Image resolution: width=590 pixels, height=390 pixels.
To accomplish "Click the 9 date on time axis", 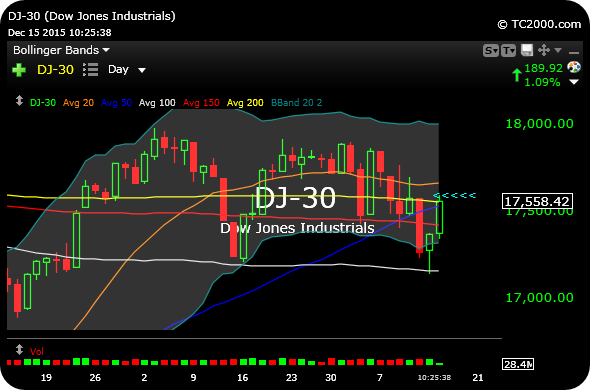I will pos(193,377).
